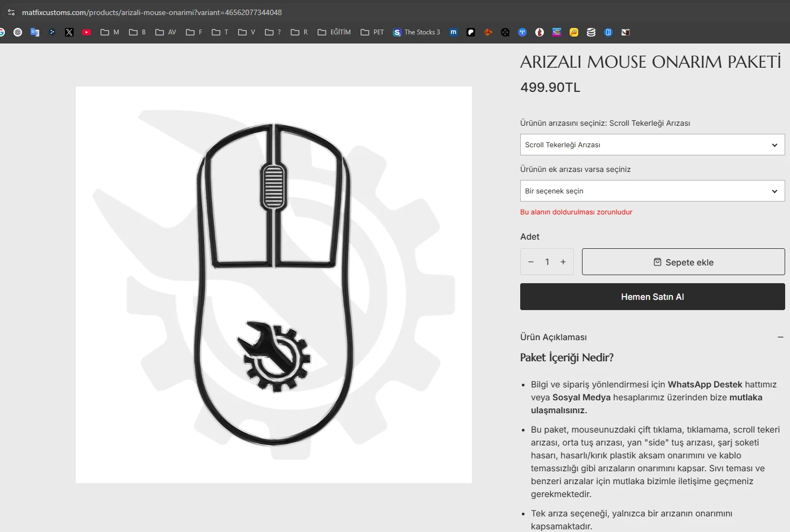Open the M bookmarks folder
The width and height of the screenshot is (790, 532).
pyautogui.click(x=110, y=32)
